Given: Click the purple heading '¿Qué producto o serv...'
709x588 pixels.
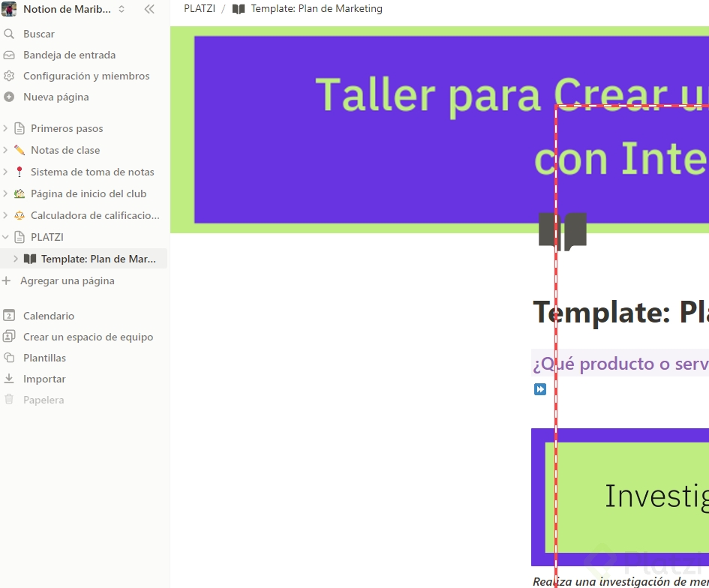Looking at the screenshot, I should coord(620,364).
